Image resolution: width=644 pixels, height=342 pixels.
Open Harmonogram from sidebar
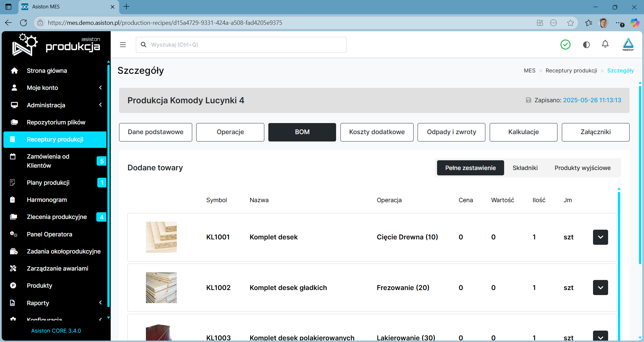(x=47, y=199)
